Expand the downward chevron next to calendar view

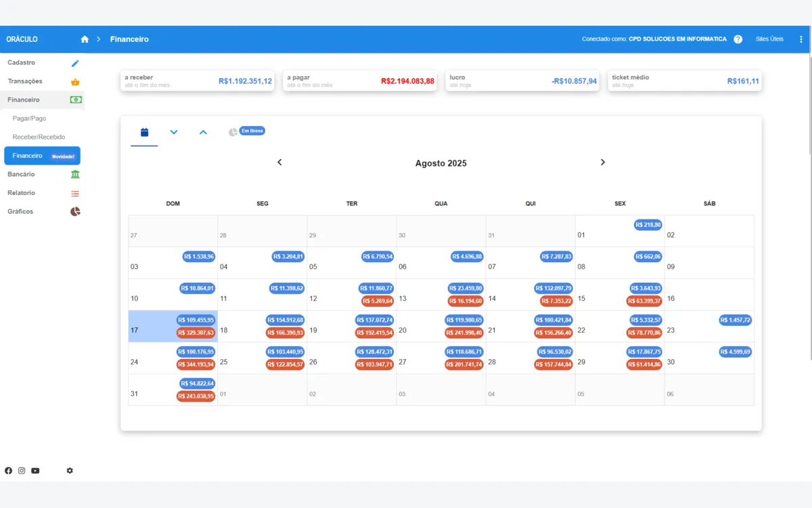pos(174,133)
